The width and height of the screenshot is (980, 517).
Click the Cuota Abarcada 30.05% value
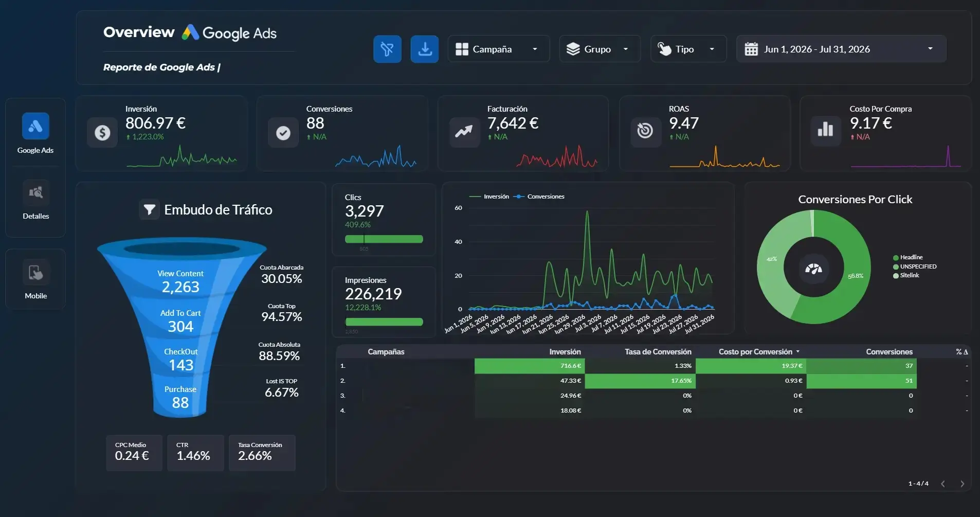[x=282, y=279]
